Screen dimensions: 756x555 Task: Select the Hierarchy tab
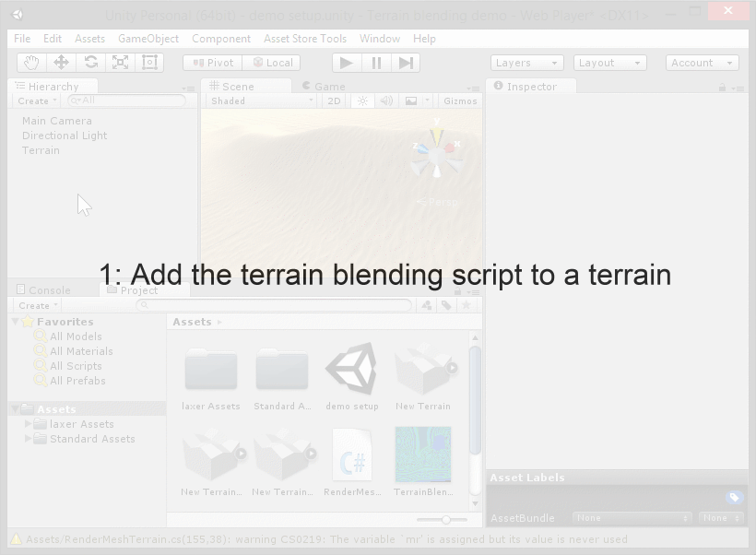point(53,87)
